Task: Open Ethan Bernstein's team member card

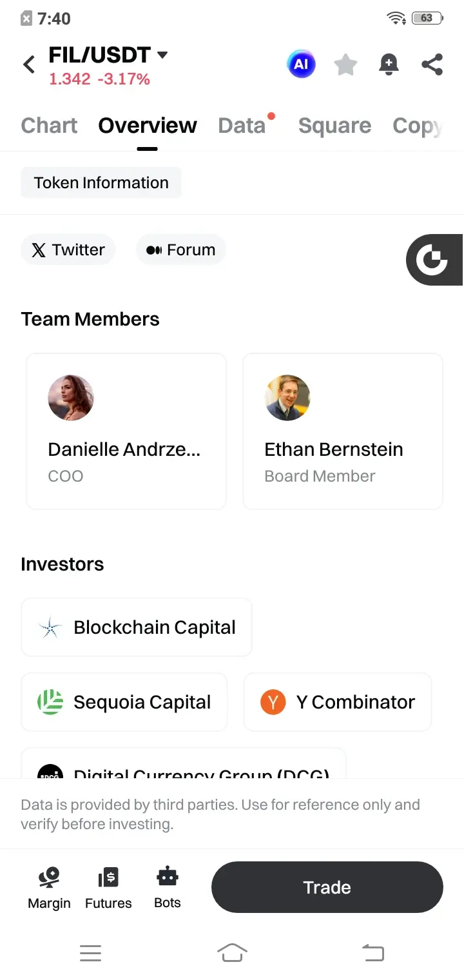Action: 342,431
